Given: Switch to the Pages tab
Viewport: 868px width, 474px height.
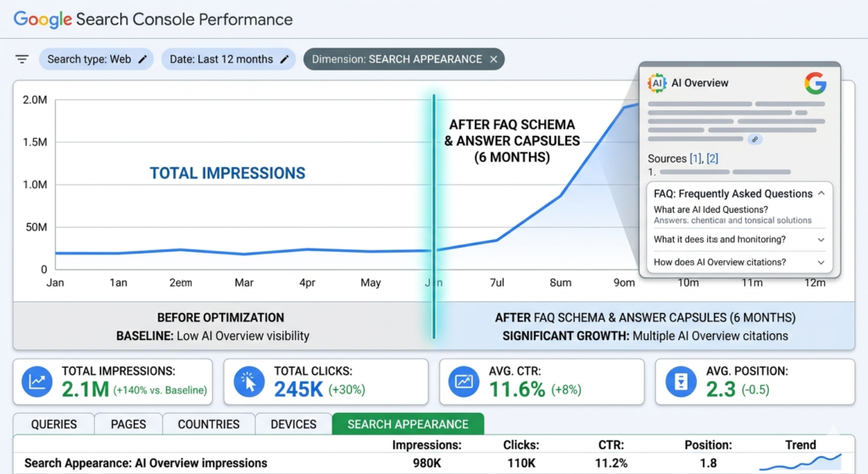Looking at the screenshot, I should click(x=129, y=424).
